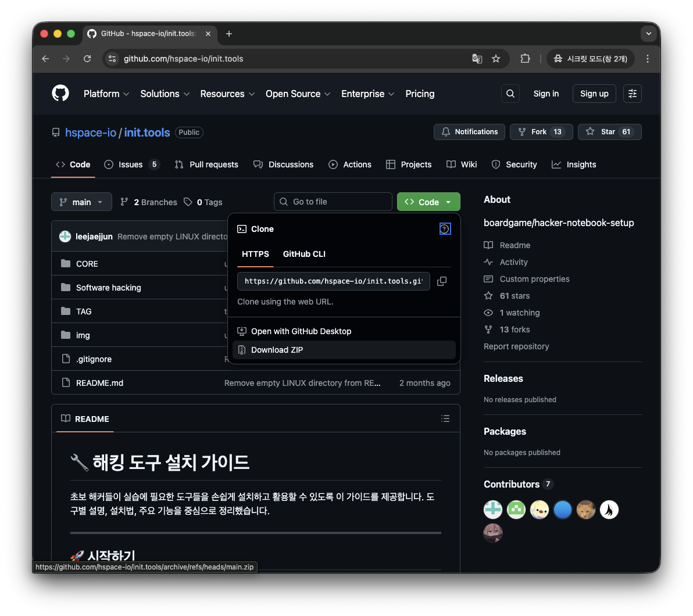Image resolution: width=693 pixels, height=616 pixels.
Task: Open the Issues repository tab
Action: (x=131, y=164)
